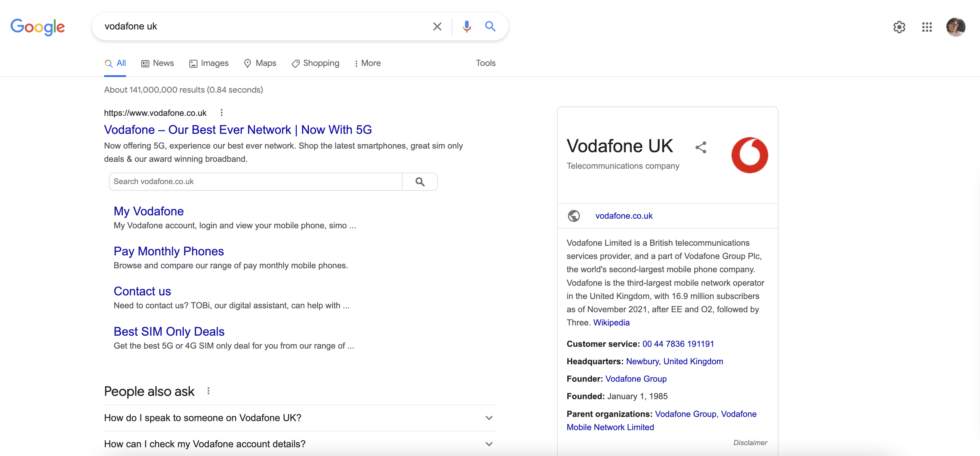Open the My Vodafone sitelink
Viewport: 980px width, 456px height.
click(x=149, y=211)
